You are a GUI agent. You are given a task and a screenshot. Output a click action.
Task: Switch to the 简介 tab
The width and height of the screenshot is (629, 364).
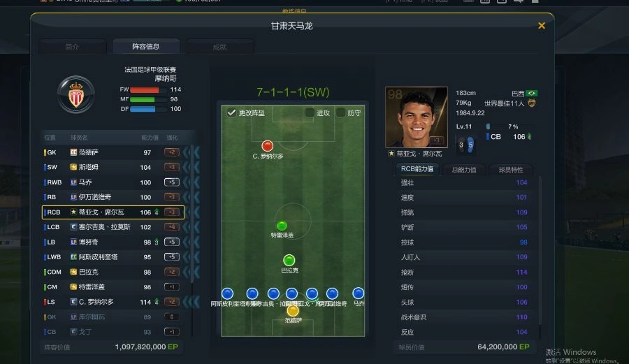point(72,47)
